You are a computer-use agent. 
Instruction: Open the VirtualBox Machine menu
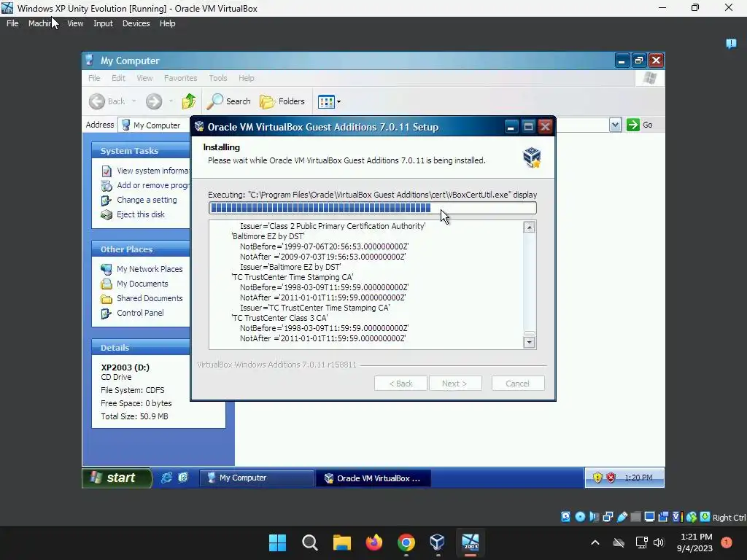[x=42, y=23]
